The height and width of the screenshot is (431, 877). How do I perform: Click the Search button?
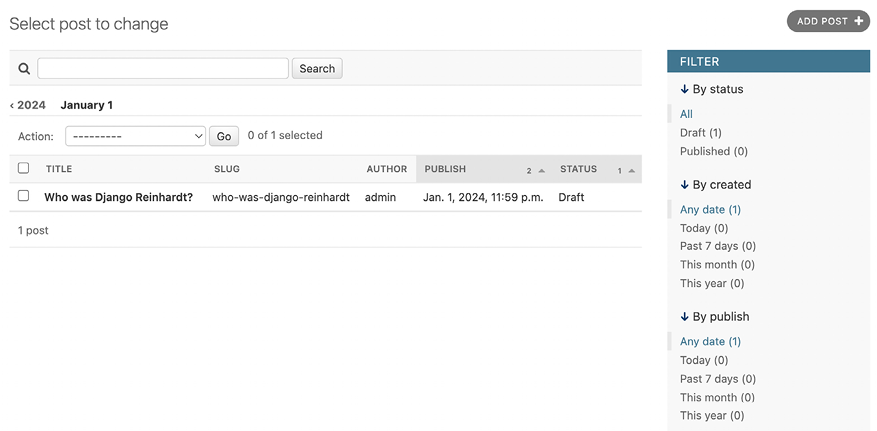[317, 68]
